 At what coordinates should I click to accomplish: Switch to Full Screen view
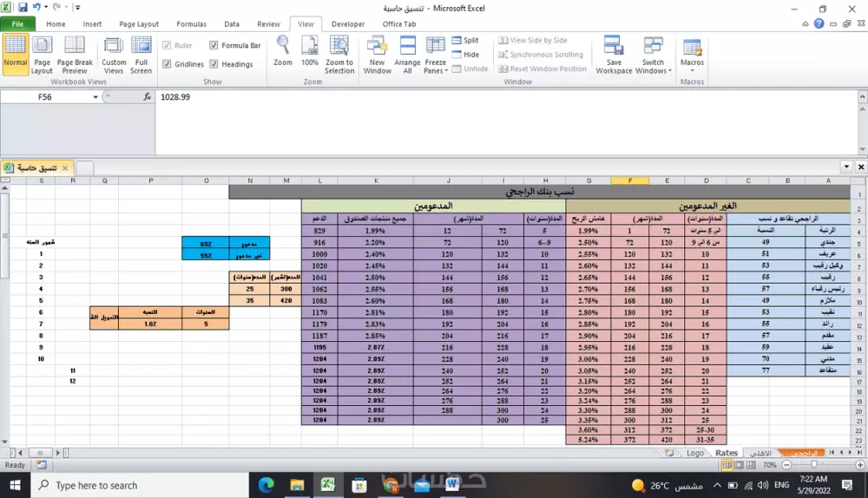141,55
